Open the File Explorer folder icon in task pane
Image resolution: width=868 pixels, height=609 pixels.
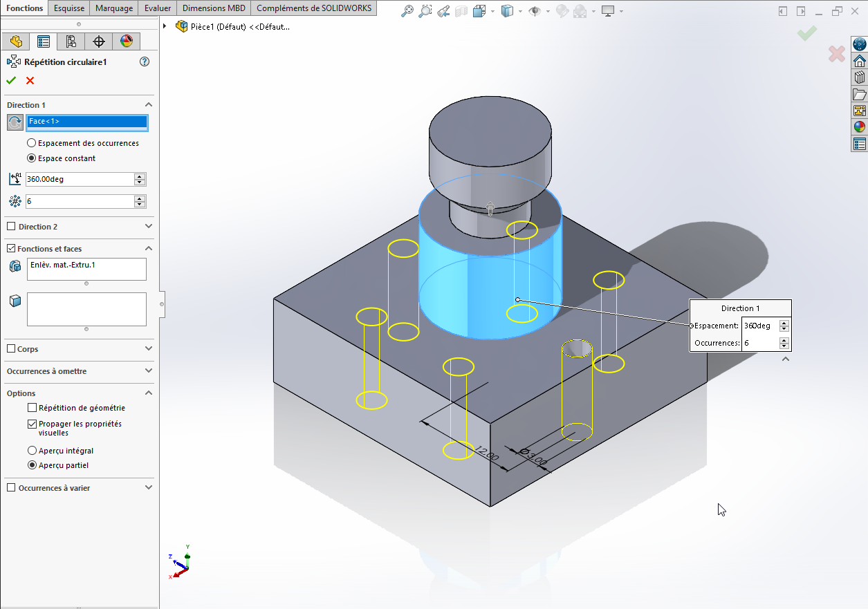(860, 94)
